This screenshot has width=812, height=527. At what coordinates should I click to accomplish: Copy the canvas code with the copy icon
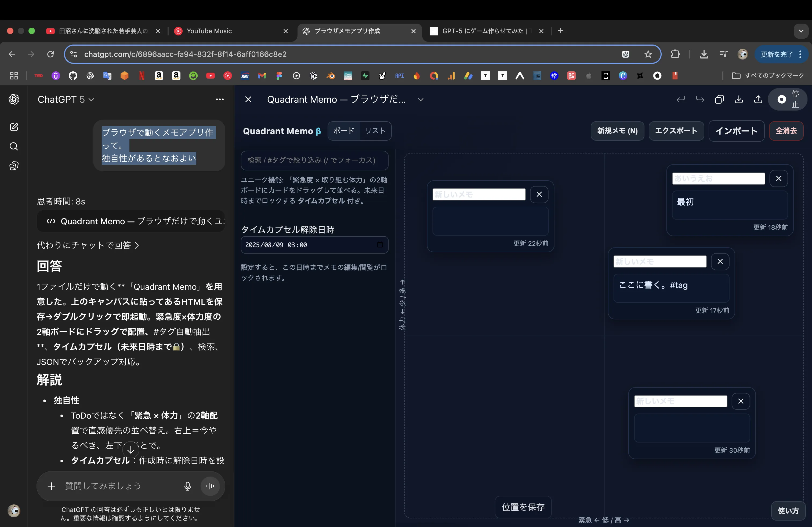click(x=719, y=99)
